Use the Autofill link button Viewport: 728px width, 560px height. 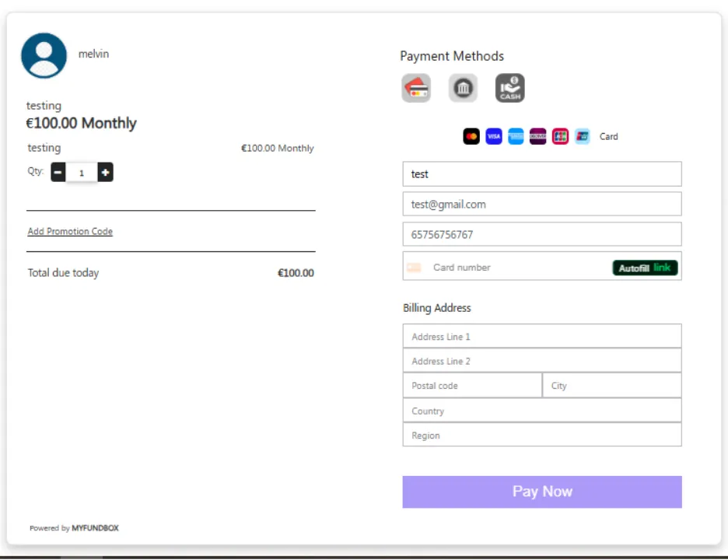(x=645, y=268)
